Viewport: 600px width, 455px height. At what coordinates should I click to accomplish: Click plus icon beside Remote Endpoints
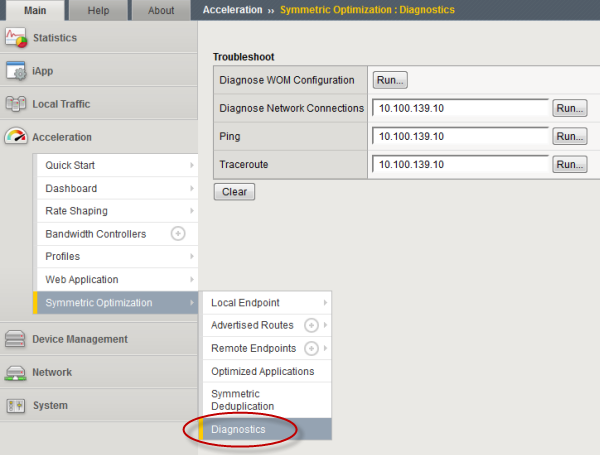311,349
